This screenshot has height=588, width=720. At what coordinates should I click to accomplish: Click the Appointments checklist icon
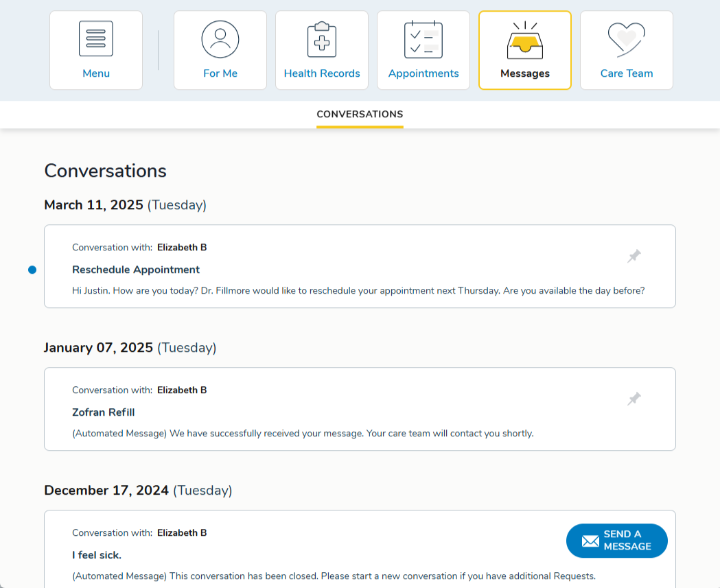(423, 39)
